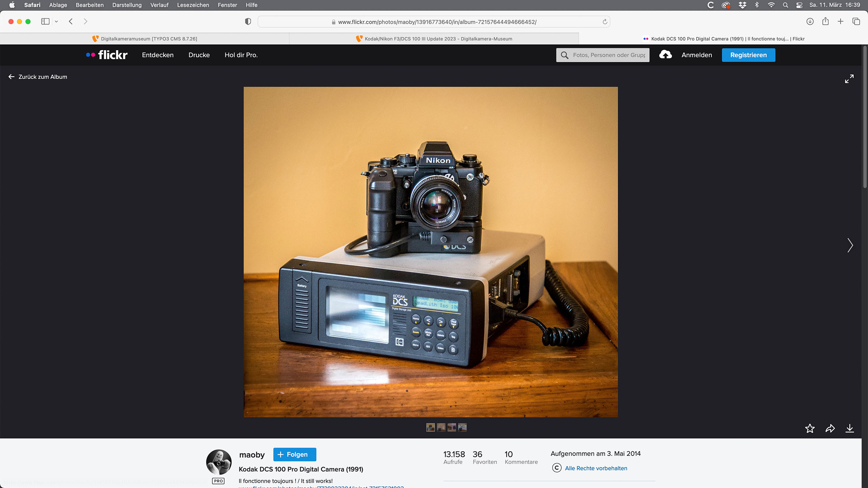Image resolution: width=868 pixels, height=488 pixels.
Task: Focus the Flickr search field
Action: [603, 55]
